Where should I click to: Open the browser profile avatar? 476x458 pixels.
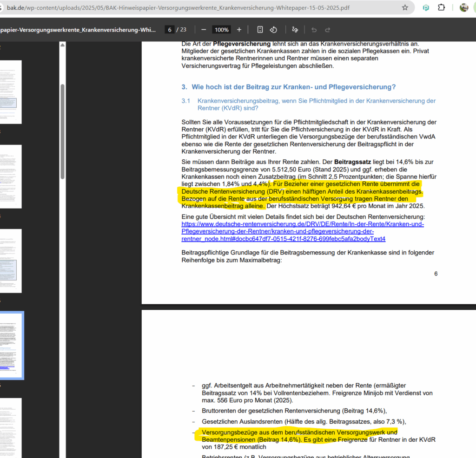click(x=464, y=8)
